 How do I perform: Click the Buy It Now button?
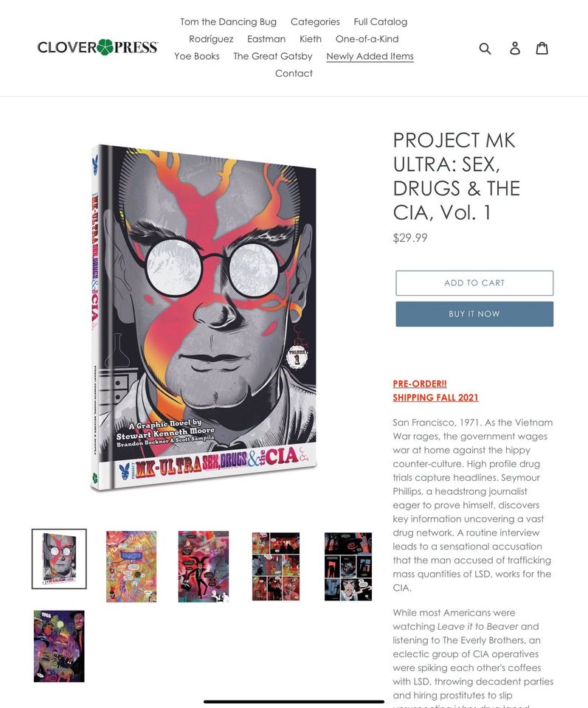click(474, 314)
